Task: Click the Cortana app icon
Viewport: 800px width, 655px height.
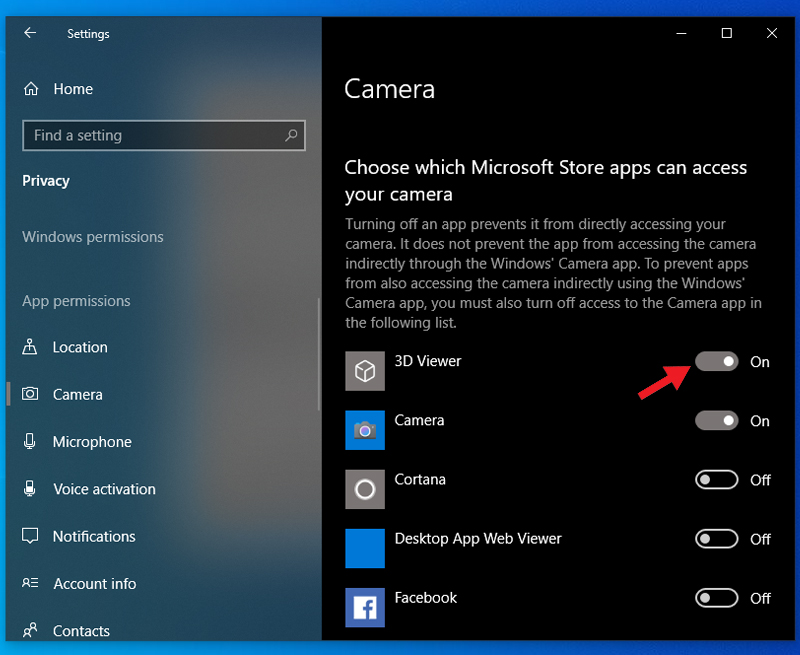Action: [365, 489]
